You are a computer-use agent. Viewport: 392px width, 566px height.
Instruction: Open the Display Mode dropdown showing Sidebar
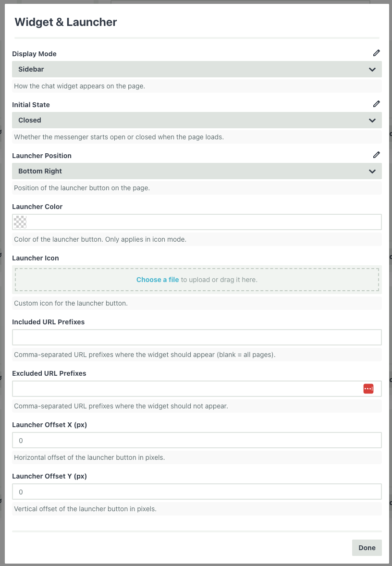point(192,69)
